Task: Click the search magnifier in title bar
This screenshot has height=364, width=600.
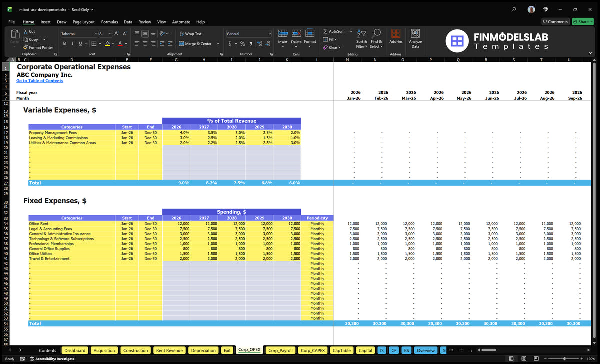Action: click(x=514, y=9)
